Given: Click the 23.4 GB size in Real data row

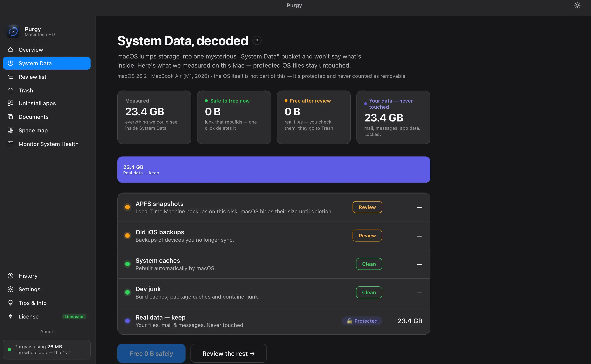Looking at the screenshot, I should pos(410,321).
